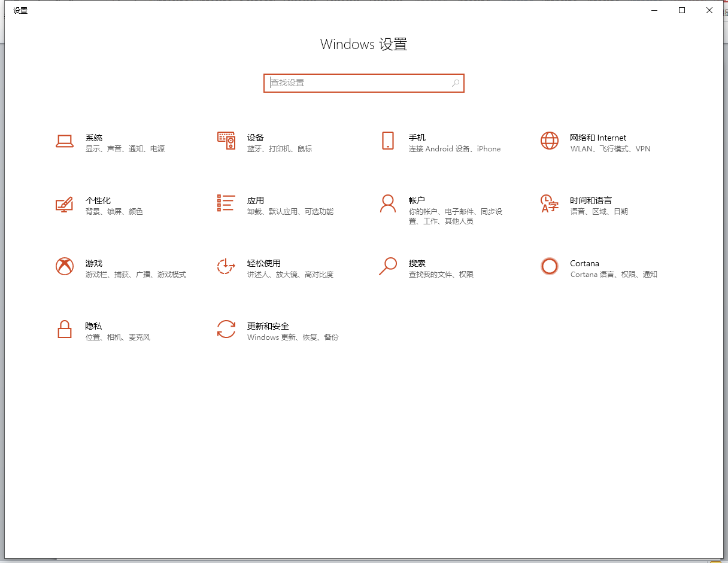The width and height of the screenshot is (728, 563).
Task: Click the text 背景、锁屏、颜色
Action: 114,212
